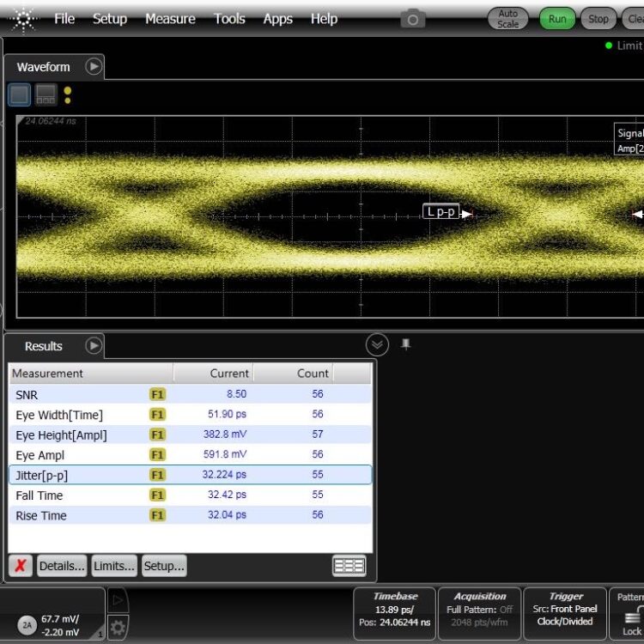Click the Details... button
Image resolution: width=644 pixels, height=644 pixels.
[x=61, y=566]
